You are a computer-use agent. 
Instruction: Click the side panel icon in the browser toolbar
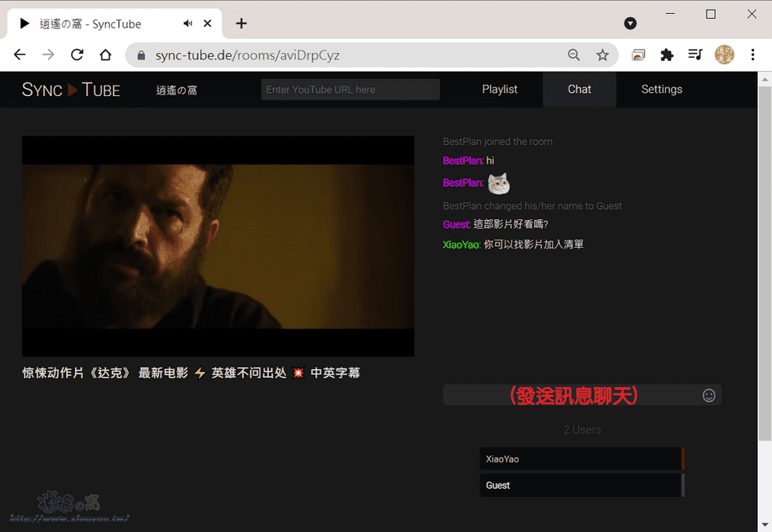click(639, 55)
